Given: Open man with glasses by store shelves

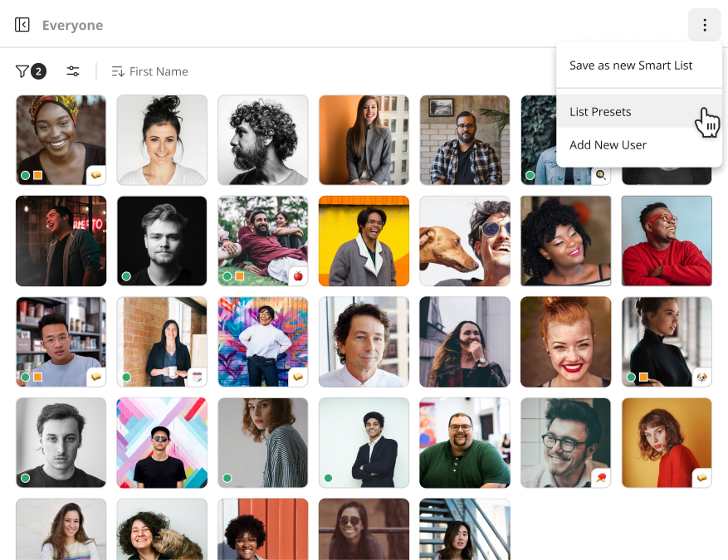Looking at the screenshot, I should coord(61,342).
